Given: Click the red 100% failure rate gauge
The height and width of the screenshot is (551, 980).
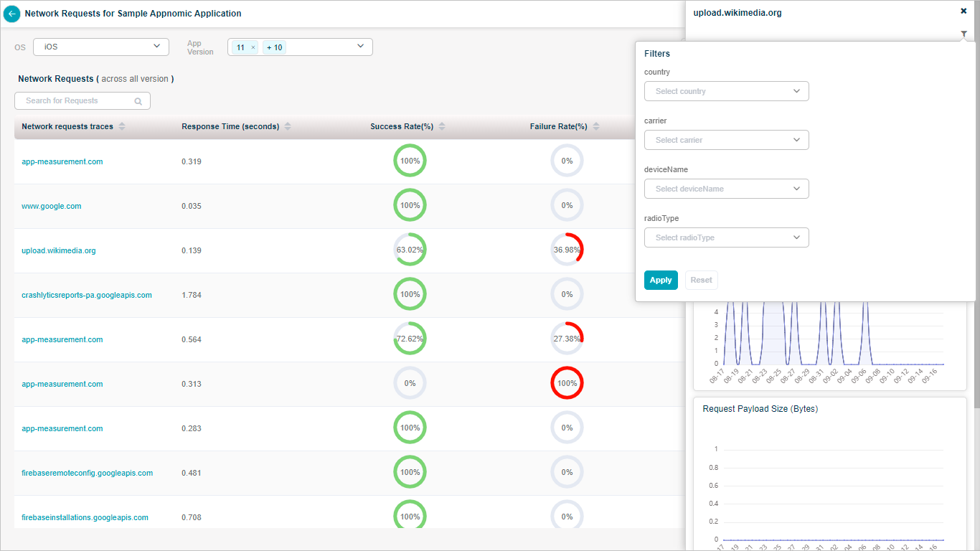Looking at the screenshot, I should (567, 383).
